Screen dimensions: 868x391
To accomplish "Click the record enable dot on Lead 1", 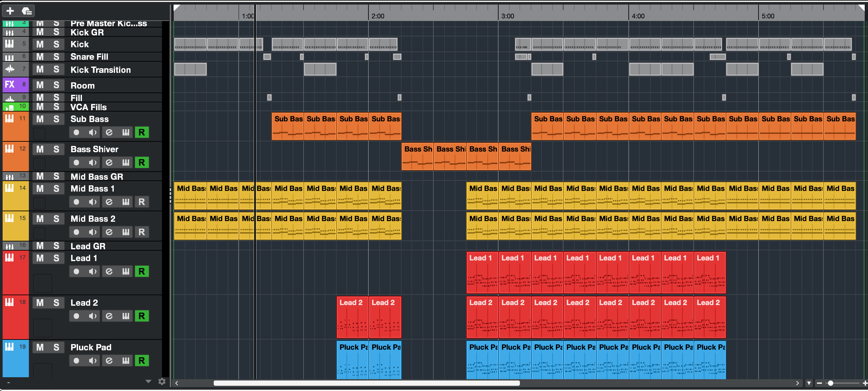I will [x=76, y=272].
